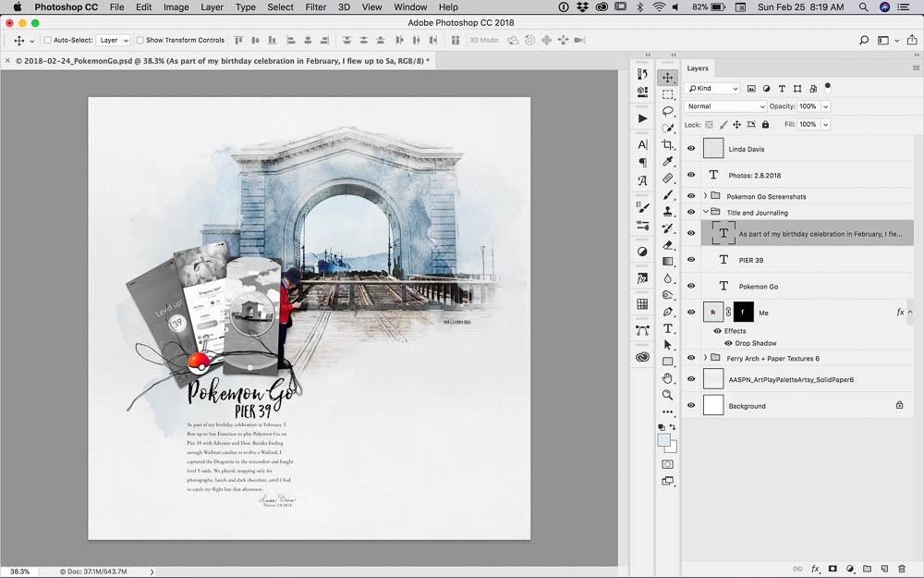
Task: Click the trash icon to delete layer
Action: [x=902, y=569]
